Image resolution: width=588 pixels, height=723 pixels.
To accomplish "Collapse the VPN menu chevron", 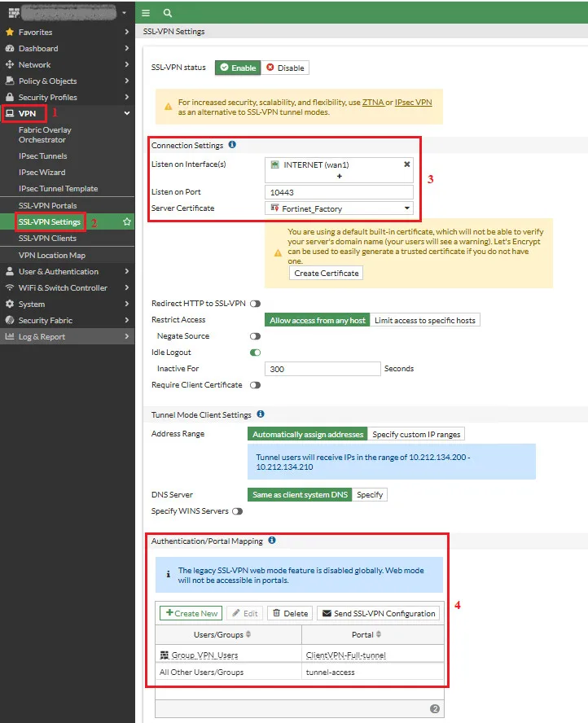I will 127,113.
